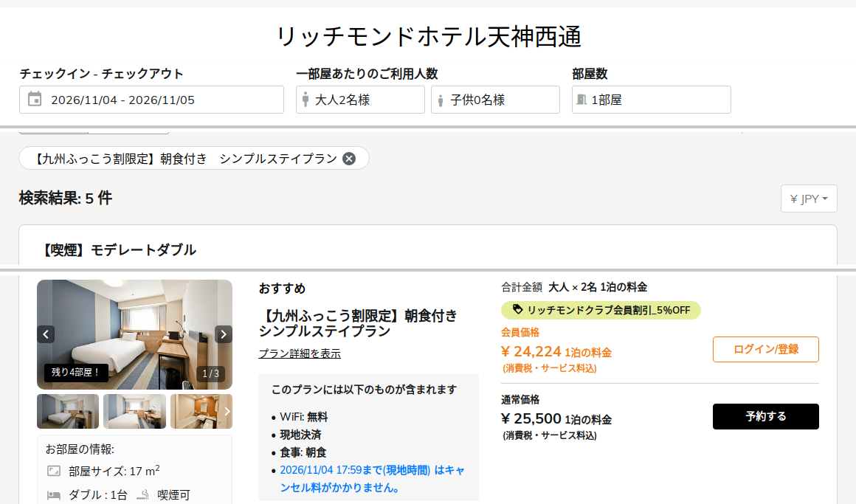Click the ログイン/登録 button
This screenshot has width=856, height=504.
(x=765, y=350)
